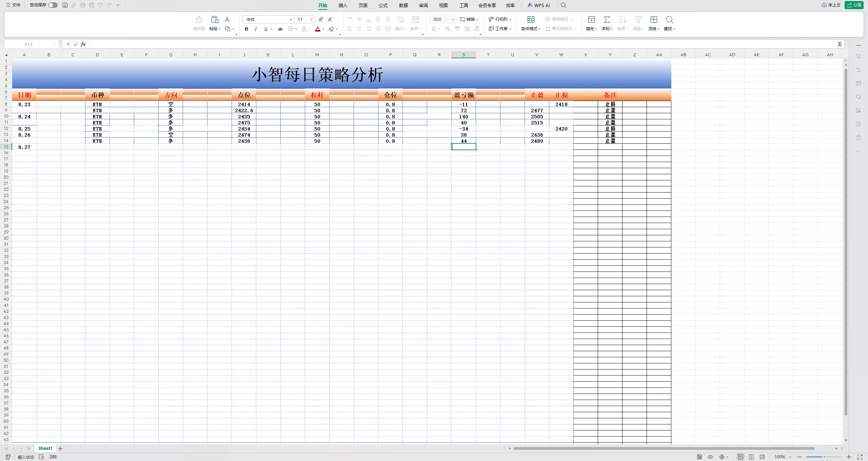Screen dimensions: 868x461
Task: Toggle center horizontal alignment
Action: [x=359, y=29]
